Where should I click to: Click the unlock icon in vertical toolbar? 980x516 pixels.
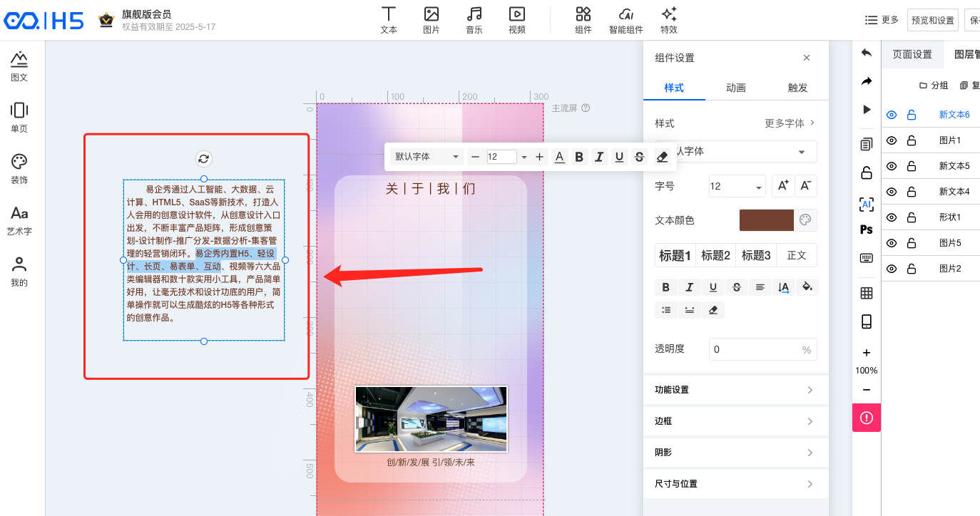pos(867,172)
